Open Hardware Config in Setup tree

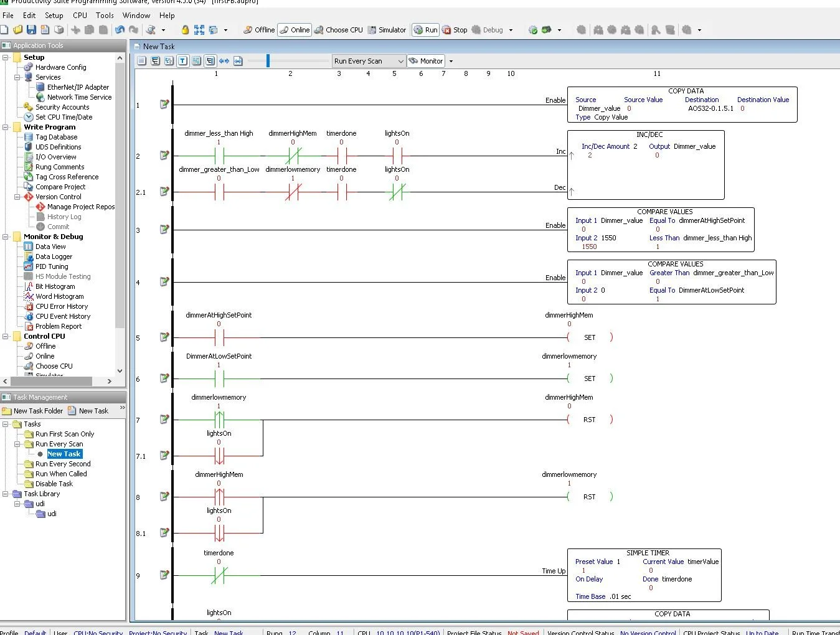60,67
